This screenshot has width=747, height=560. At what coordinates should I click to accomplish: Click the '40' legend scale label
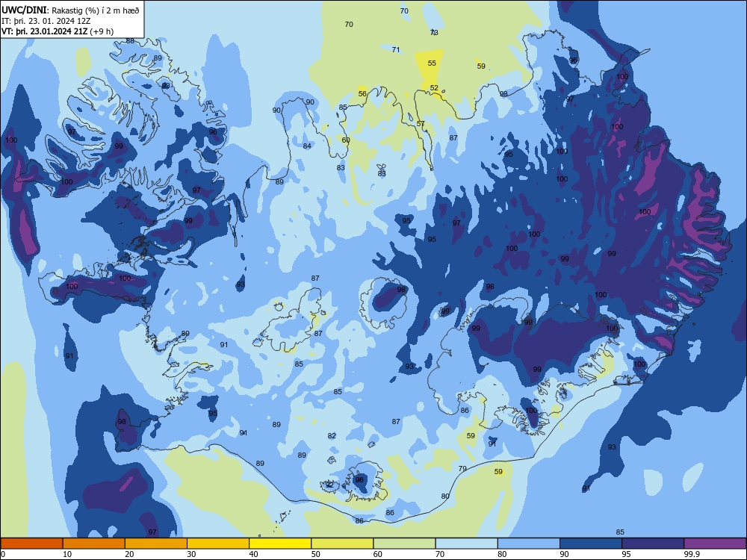tap(253, 554)
